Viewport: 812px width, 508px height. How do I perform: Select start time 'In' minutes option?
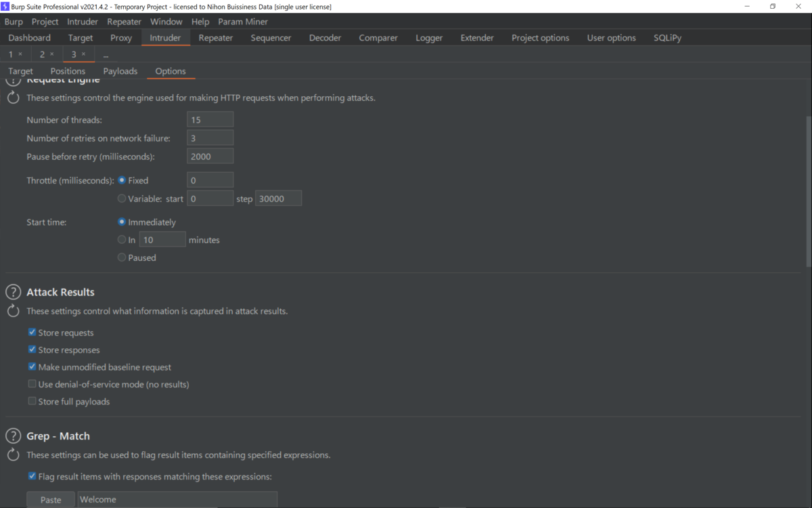[122, 240]
